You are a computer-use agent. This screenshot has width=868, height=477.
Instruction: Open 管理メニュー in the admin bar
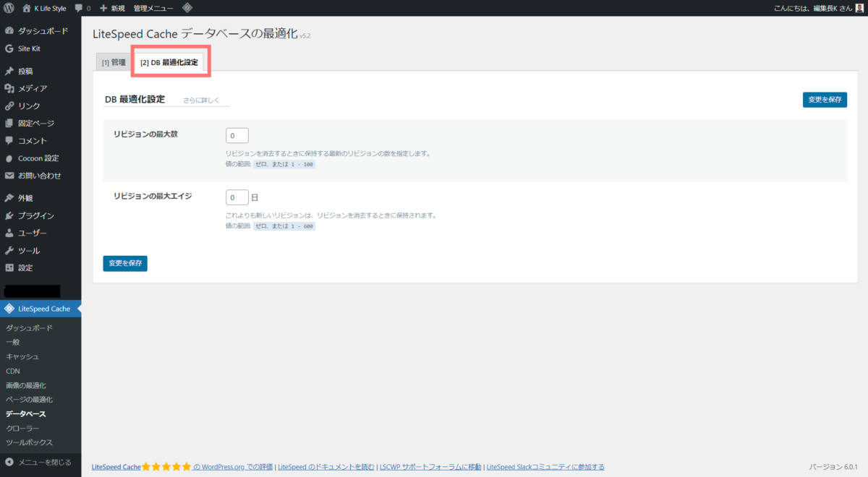[x=153, y=8]
